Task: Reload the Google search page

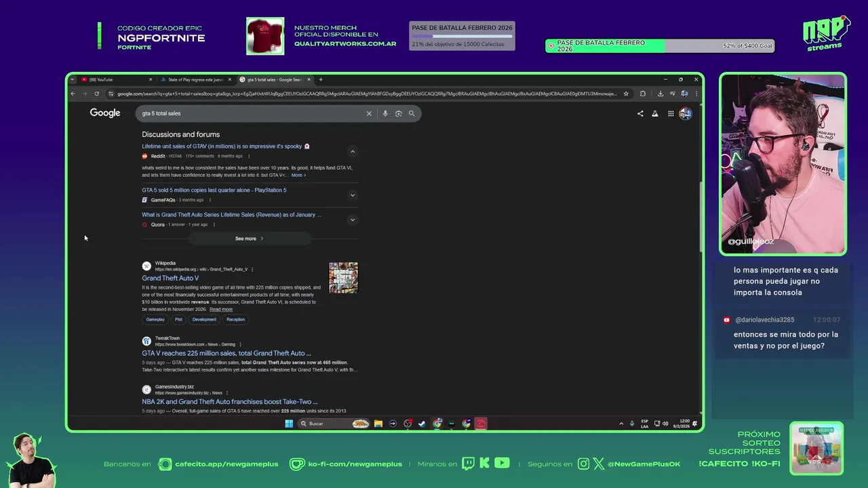Action: (96, 94)
